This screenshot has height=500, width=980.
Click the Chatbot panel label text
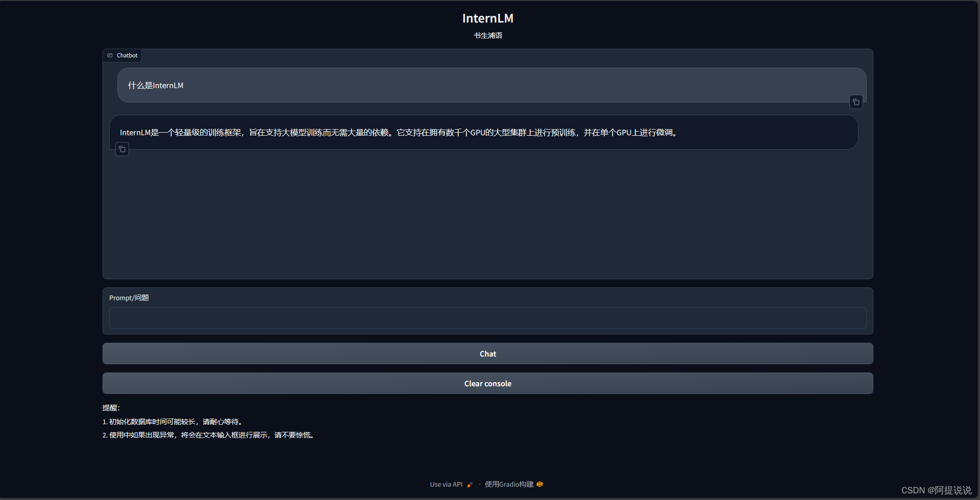pos(127,55)
